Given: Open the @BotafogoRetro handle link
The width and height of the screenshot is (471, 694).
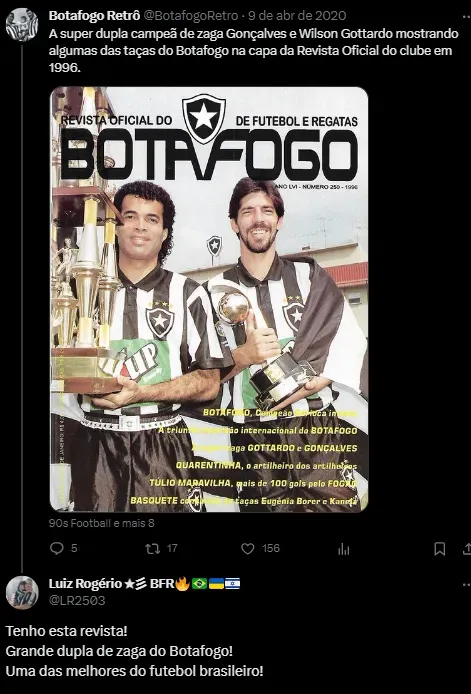Looking at the screenshot, I should pos(191,16).
